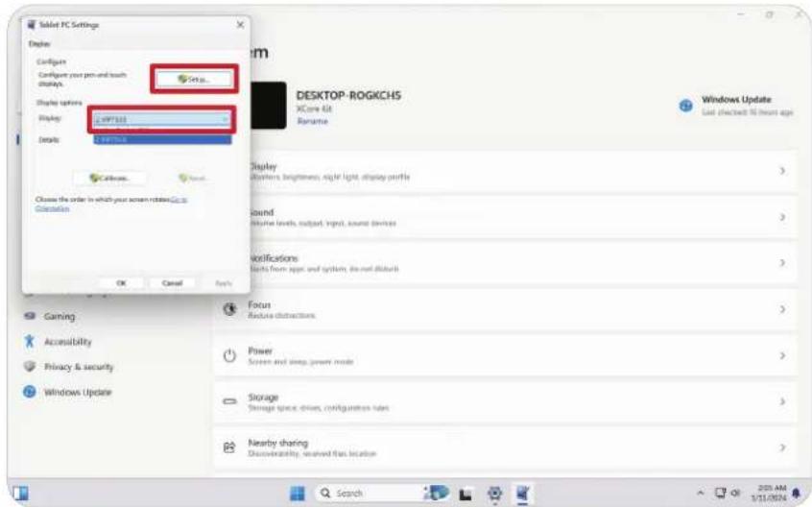Open Windows Update in Settings sidebar
The width and height of the screenshot is (812, 507).
(77, 393)
